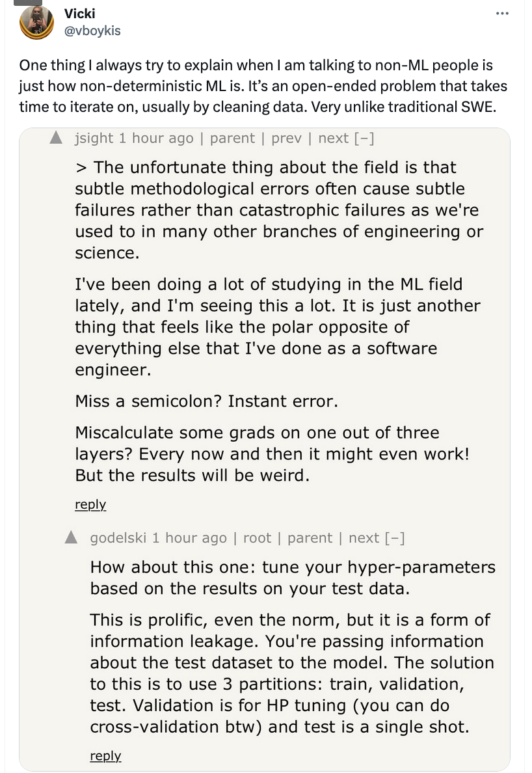This screenshot has width=532, height=773.
Task: Collapse jsight's comment using the [–] toggle
Action: click(x=364, y=138)
